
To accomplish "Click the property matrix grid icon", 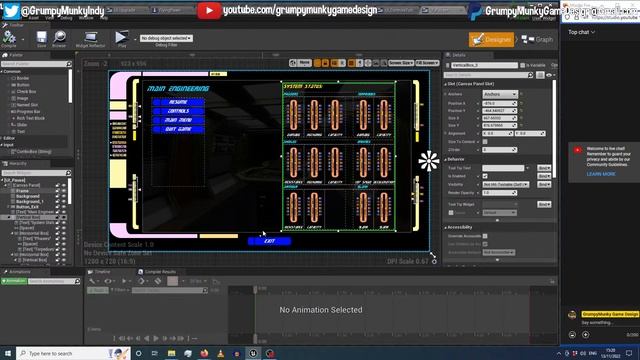I will point(540,75).
